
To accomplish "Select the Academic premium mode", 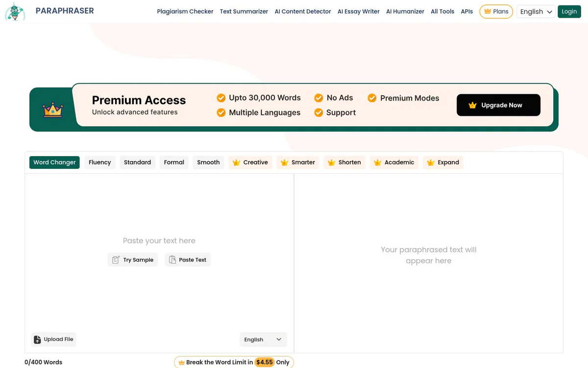I will (x=394, y=162).
